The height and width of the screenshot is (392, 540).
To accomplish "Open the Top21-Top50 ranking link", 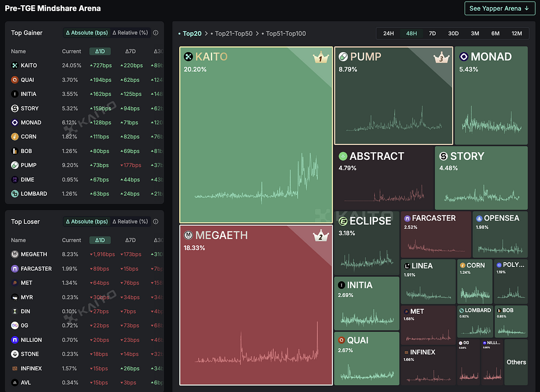I will pyautogui.click(x=234, y=33).
